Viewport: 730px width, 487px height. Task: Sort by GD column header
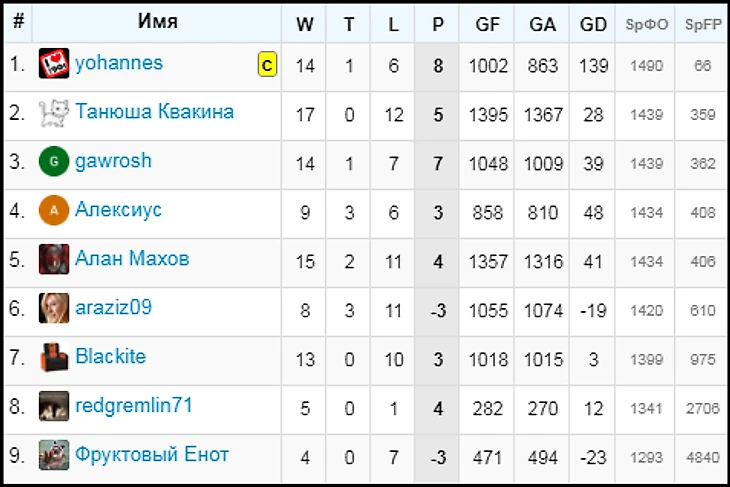click(x=593, y=25)
